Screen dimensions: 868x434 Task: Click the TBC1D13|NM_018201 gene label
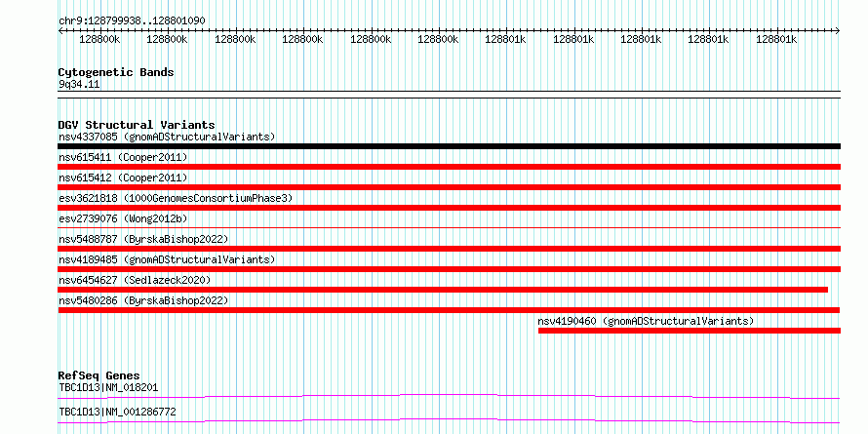108,387
